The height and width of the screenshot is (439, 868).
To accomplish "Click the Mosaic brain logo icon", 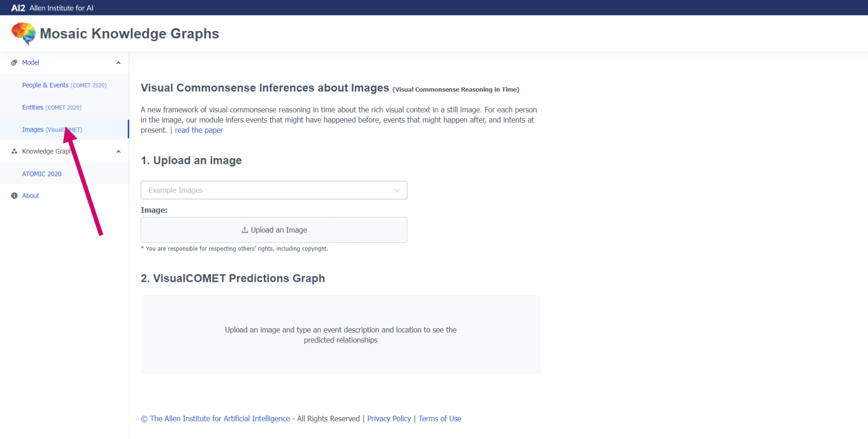I will pyautogui.click(x=23, y=34).
